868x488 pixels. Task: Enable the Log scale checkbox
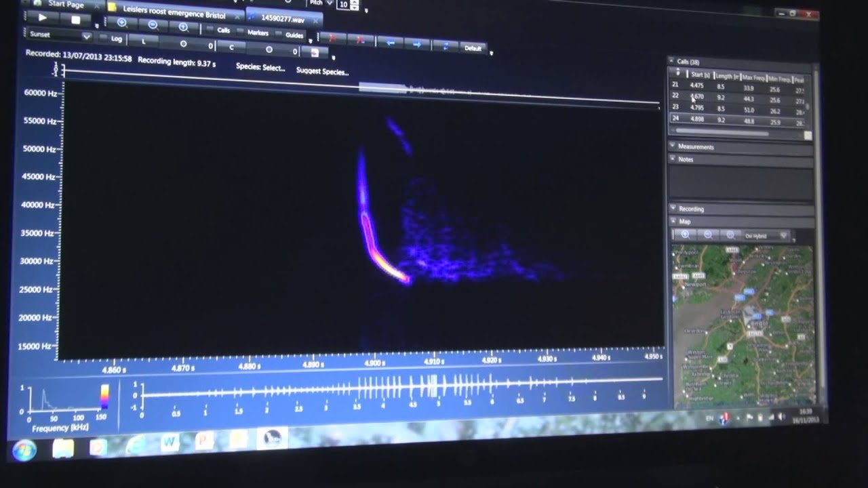(112, 39)
